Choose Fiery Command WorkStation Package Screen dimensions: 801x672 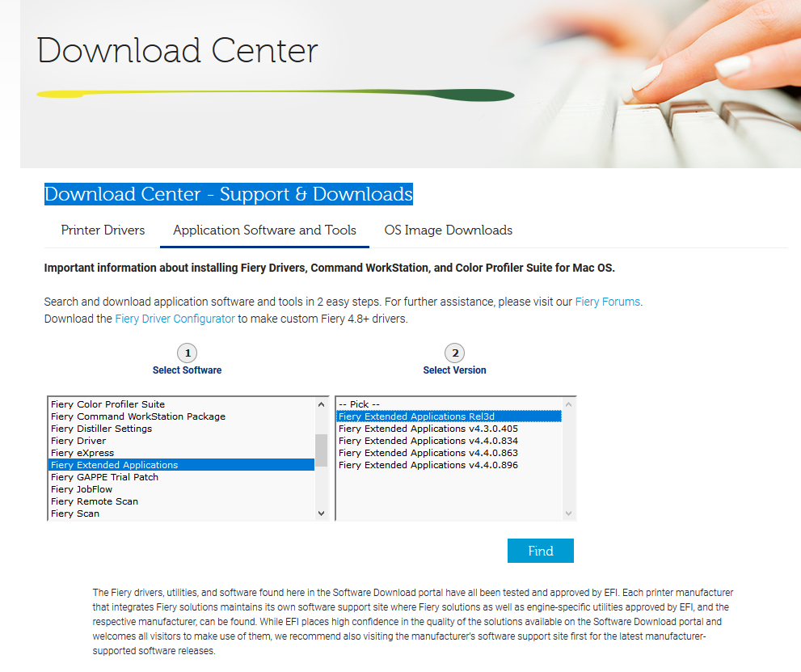click(x=137, y=416)
